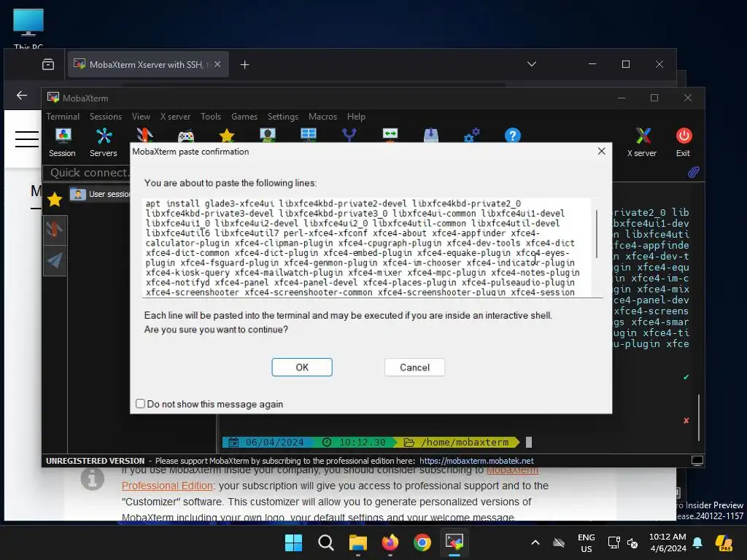This screenshot has width=747, height=560.
Task: Open the View menu
Action: coord(141,116)
